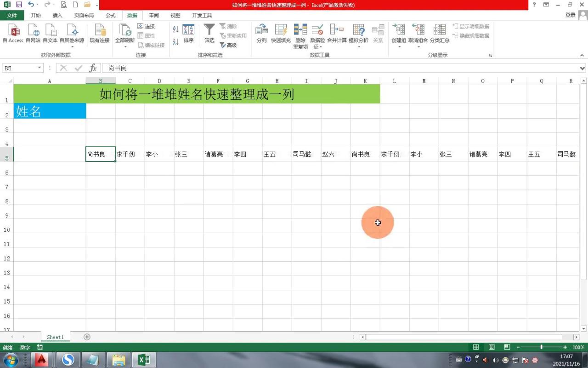Image resolution: width=588 pixels, height=368 pixels.
Task: Open 合并计算 consolidate tool
Action: pyautogui.click(x=337, y=34)
